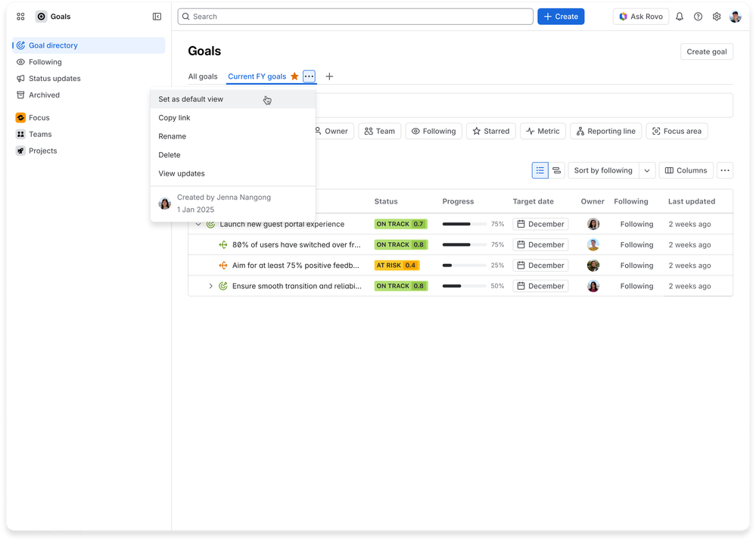Viewport: 756px width, 541px height.
Task: Switch to the Current FY goals tab
Action: pos(257,76)
